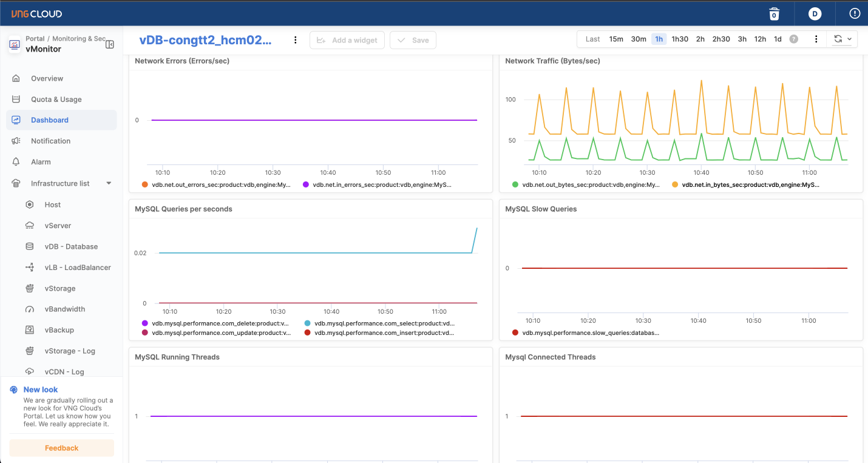Collapse the sidebar panel icon
The width and height of the screenshot is (868, 463).
110,44
